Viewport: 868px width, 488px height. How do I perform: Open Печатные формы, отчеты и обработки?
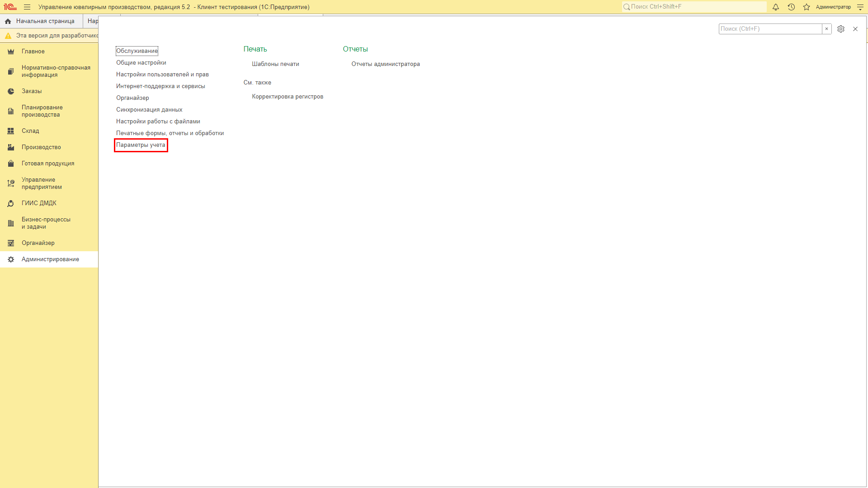170,133
